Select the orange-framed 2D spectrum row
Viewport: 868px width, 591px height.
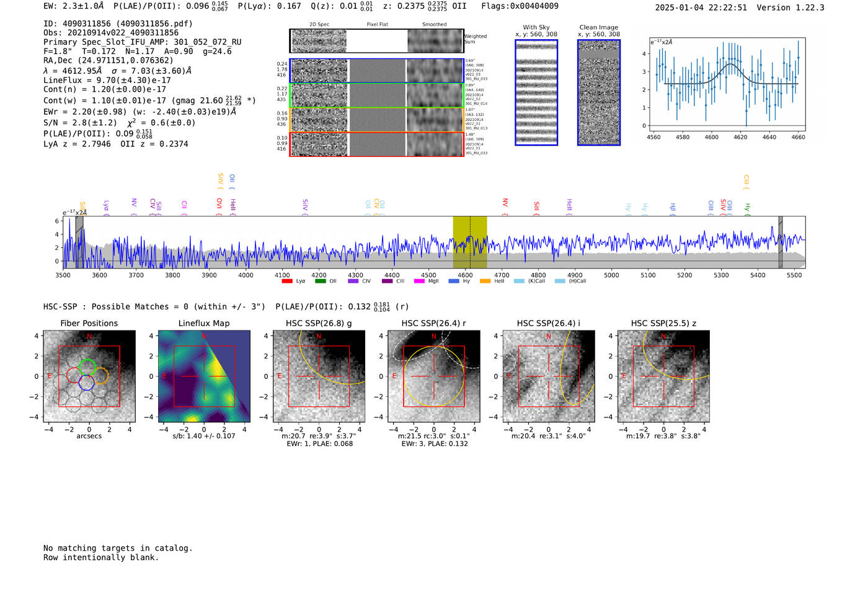(x=377, y=120)
